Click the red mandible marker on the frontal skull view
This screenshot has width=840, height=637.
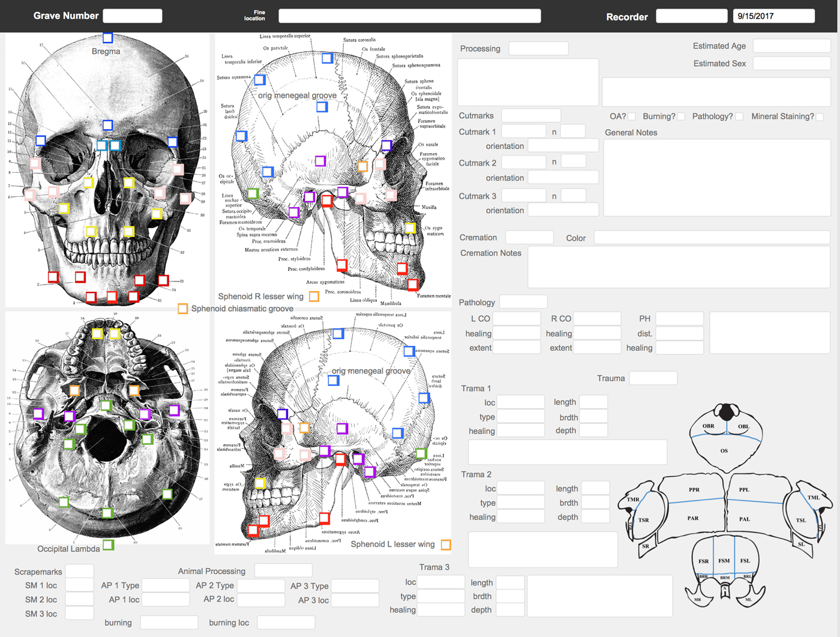[79, 278]
